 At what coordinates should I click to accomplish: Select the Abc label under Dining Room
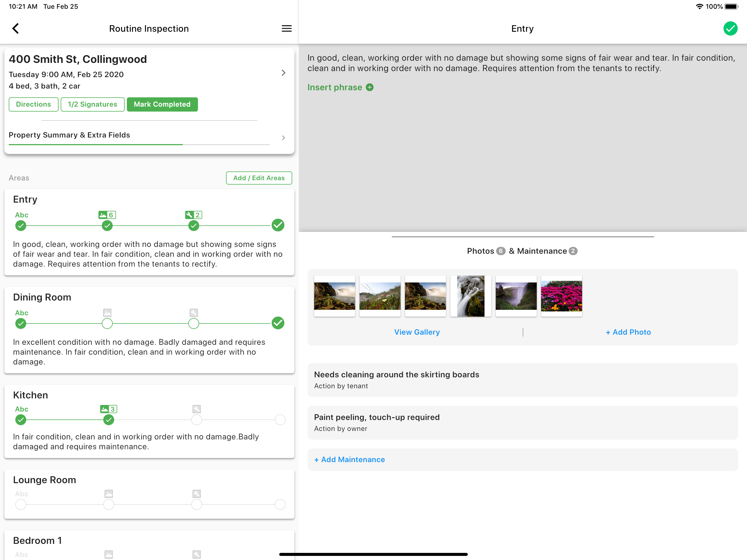tap(22, 313)
